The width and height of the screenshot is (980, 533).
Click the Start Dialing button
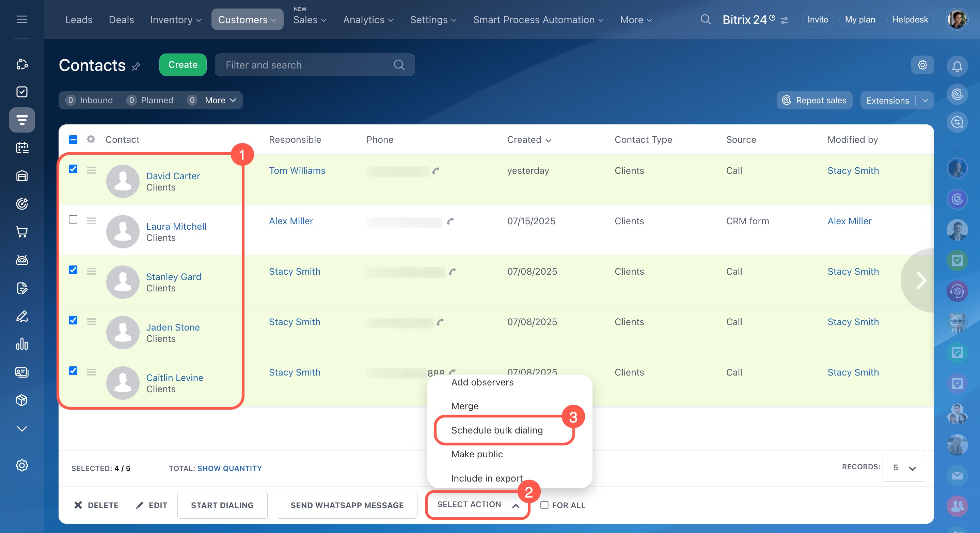pos(222,505)
